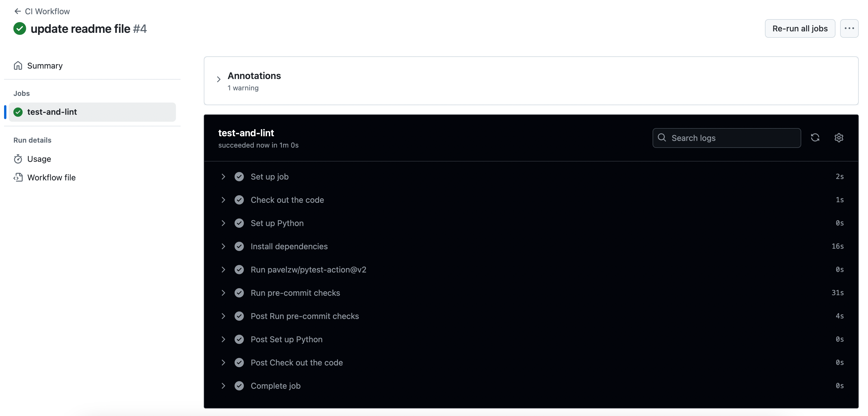The image size is (868, 416).
Task: Toggle the Check out the code step
Action: coord(223,199)
